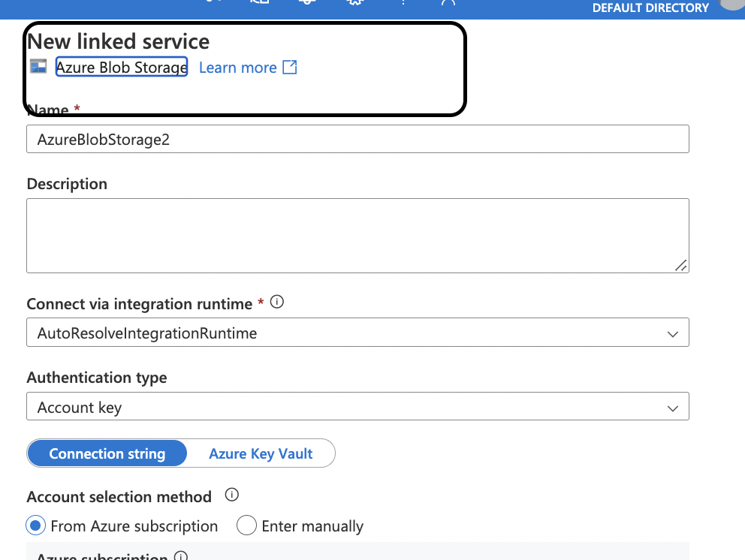Click inside the Name input field
Viewport: 745px width, 560px height.
(x=357, y=138)
